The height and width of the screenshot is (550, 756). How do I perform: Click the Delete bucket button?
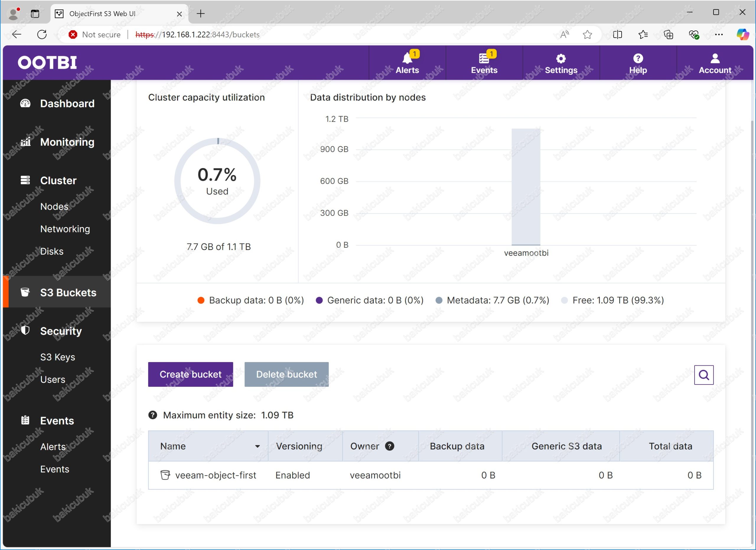click(286, 374)
